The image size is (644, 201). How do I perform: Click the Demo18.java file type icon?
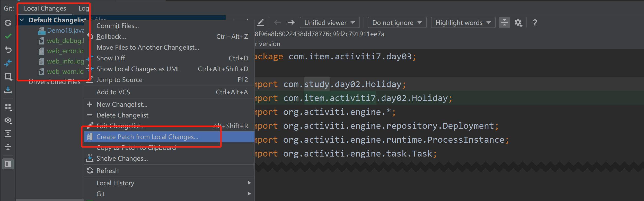click(x=41, y=31)
